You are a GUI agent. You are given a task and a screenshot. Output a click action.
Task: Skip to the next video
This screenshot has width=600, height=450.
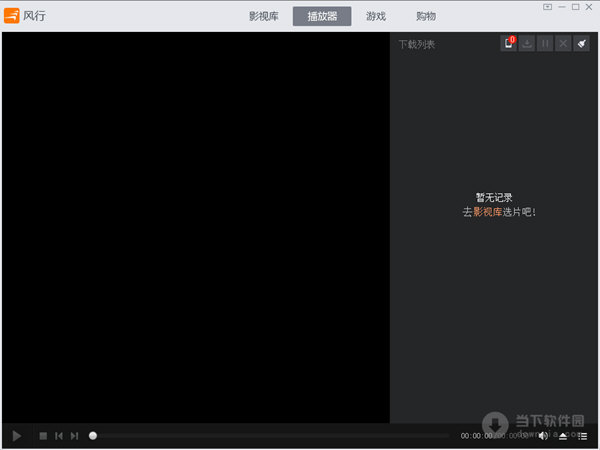74,436
